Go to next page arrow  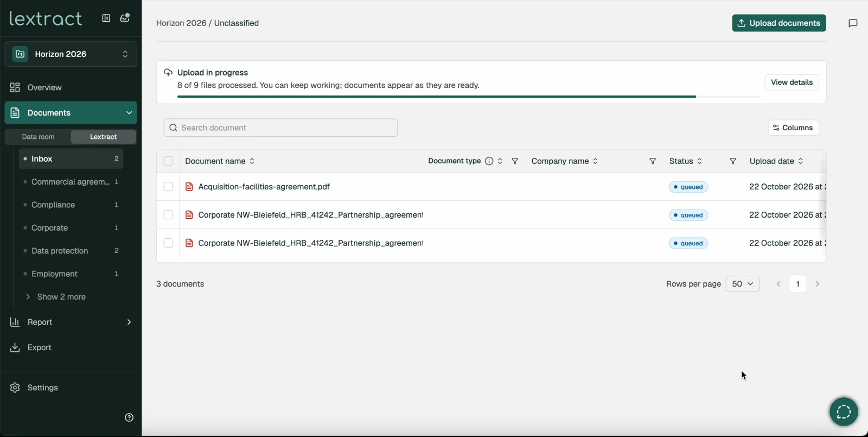(818, 284)
